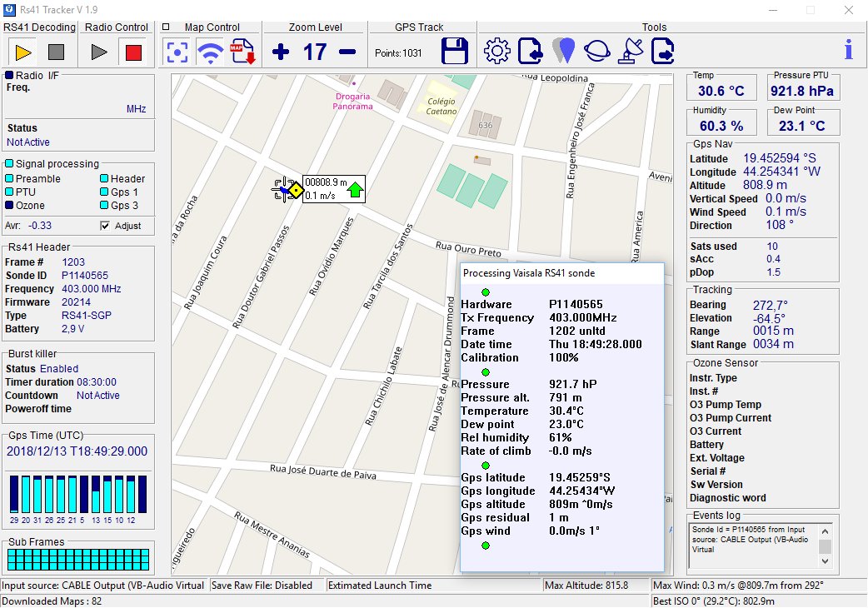This screenshot has width=868, height=608.
Task: Toggle the small Map Control checkbox
Action: pyautogui.click(x=166, y=27)
